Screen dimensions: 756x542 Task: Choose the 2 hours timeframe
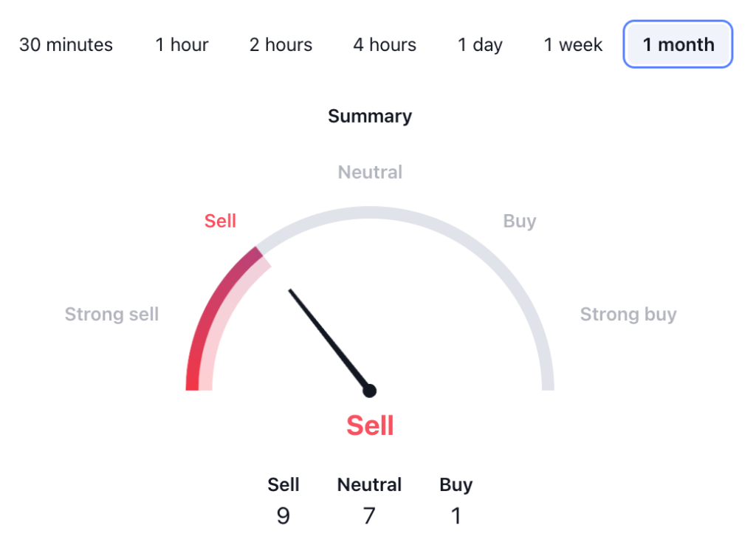281,44
